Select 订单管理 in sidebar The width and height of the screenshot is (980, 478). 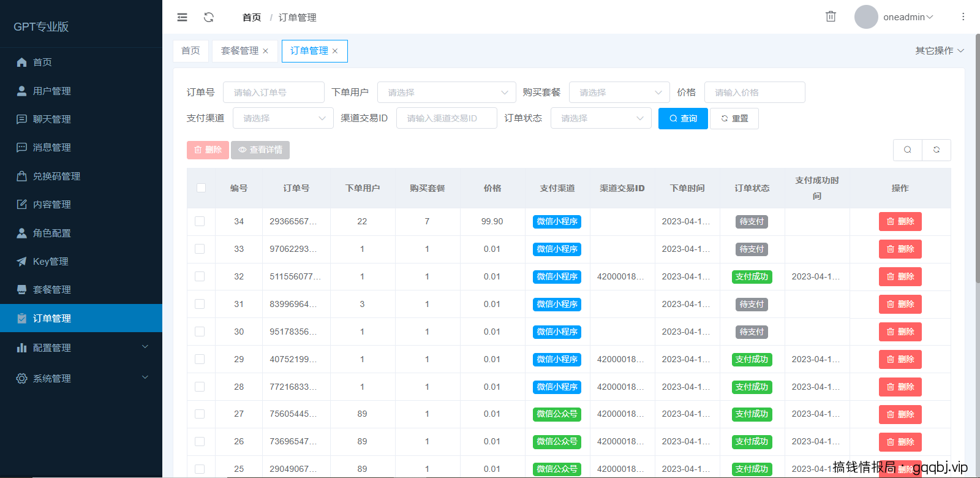(81, 318)
